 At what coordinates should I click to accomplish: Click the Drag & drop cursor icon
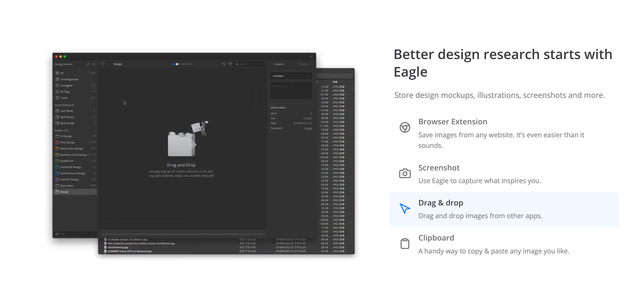tap(405, 208)
